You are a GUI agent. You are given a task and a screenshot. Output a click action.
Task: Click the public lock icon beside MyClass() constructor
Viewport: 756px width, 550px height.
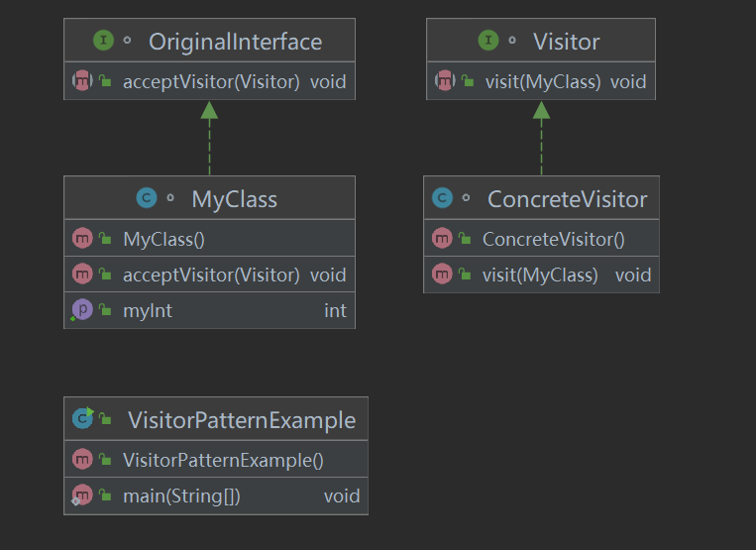[105, 238]
